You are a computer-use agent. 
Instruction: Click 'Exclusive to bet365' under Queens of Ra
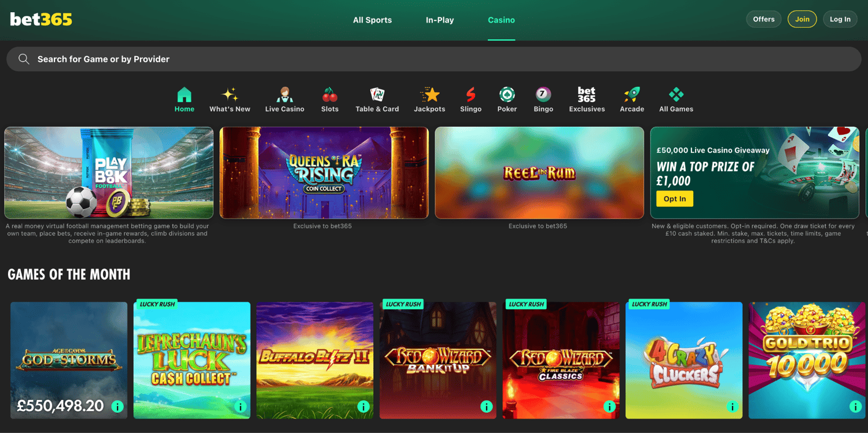point(322,226)
